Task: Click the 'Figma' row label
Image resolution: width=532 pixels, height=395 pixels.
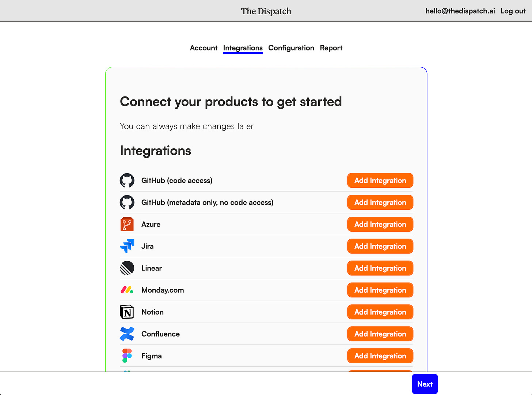Action: point(152,356)
